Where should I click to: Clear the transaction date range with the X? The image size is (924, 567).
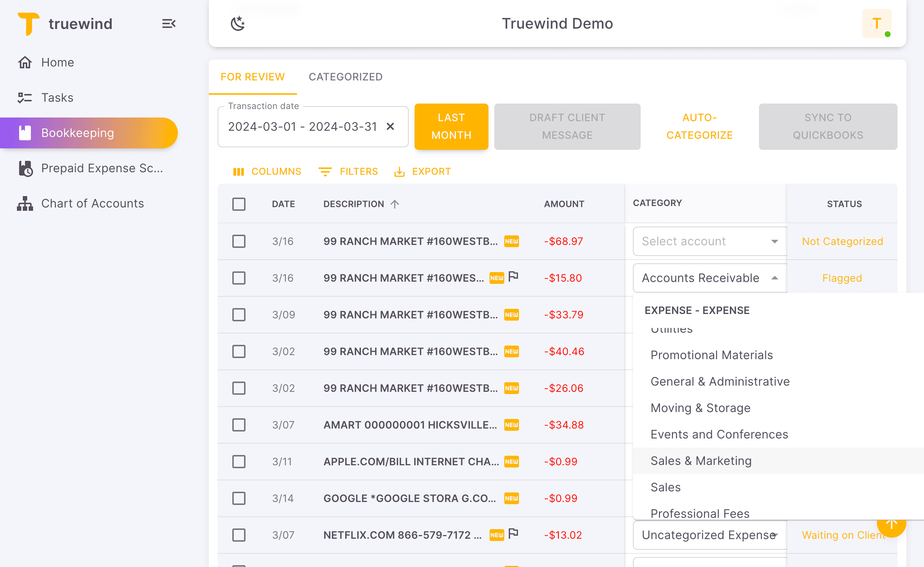pos(391,127)
